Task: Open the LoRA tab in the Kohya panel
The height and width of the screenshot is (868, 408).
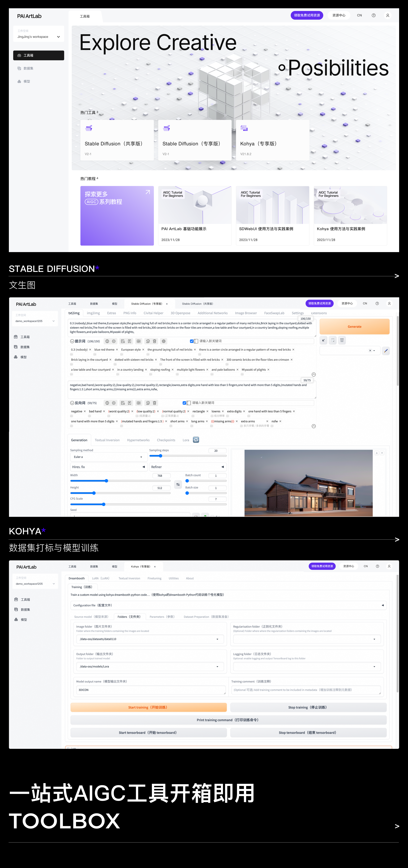Action: coord(101,579)
